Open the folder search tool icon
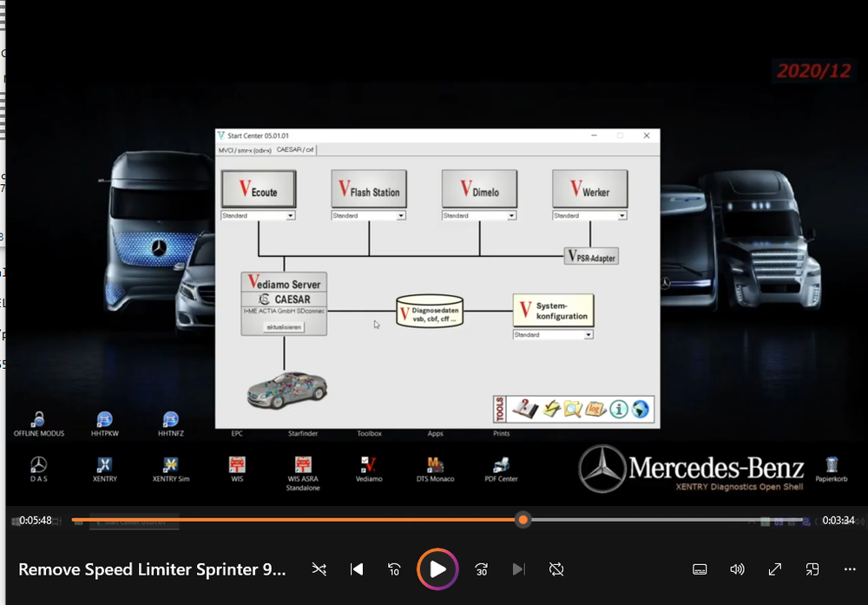 (573, 409)
